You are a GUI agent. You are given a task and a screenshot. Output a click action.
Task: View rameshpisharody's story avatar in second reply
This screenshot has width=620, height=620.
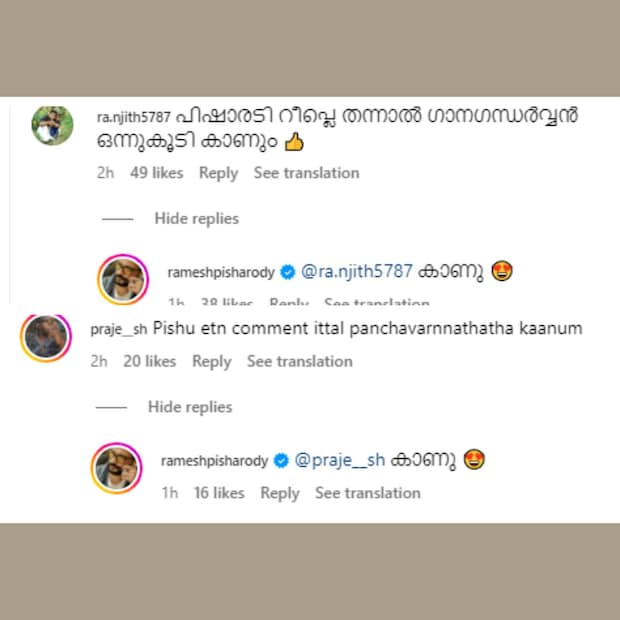(116, 468)
